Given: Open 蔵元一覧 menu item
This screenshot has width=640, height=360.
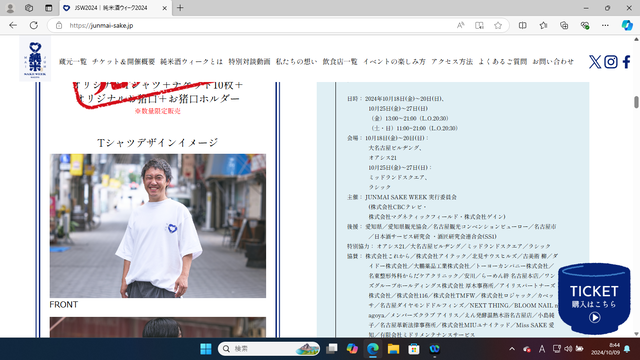Looking at the screenshot, I should 73,62.
